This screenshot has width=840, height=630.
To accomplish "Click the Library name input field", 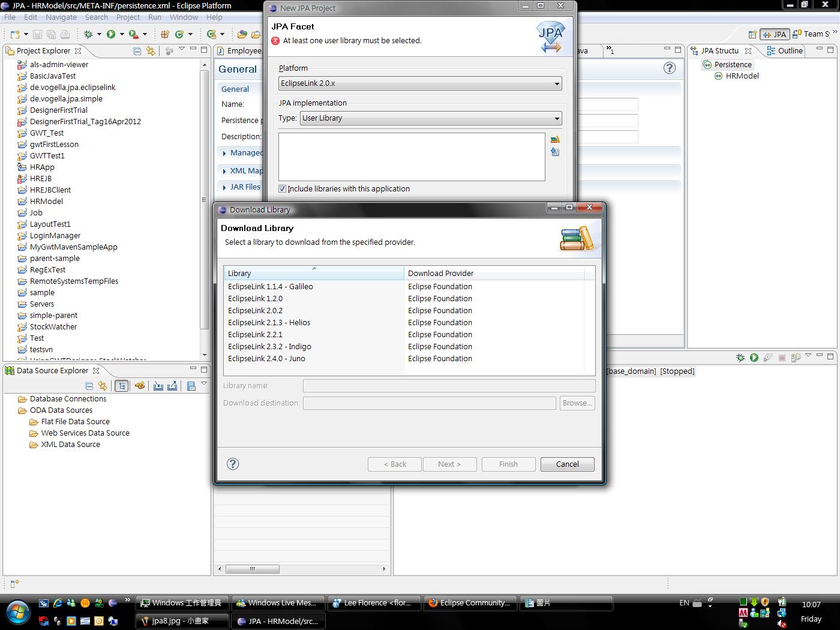I will pos(449,386).
